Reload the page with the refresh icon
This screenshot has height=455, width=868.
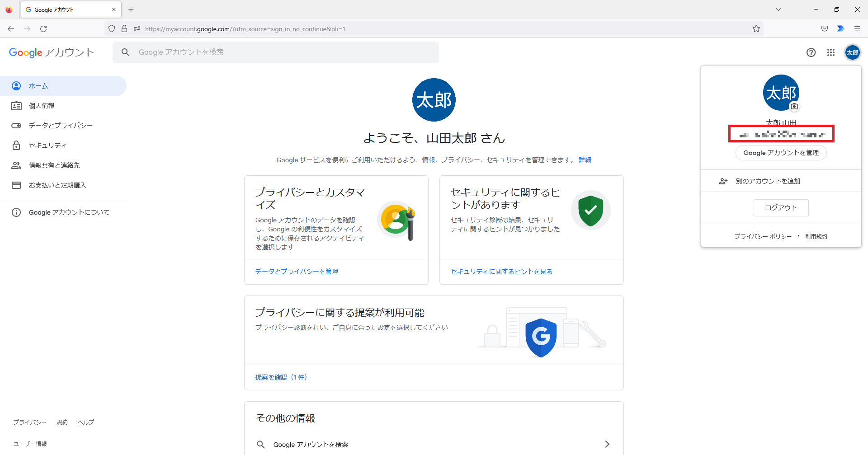click(x=43, y=29)
